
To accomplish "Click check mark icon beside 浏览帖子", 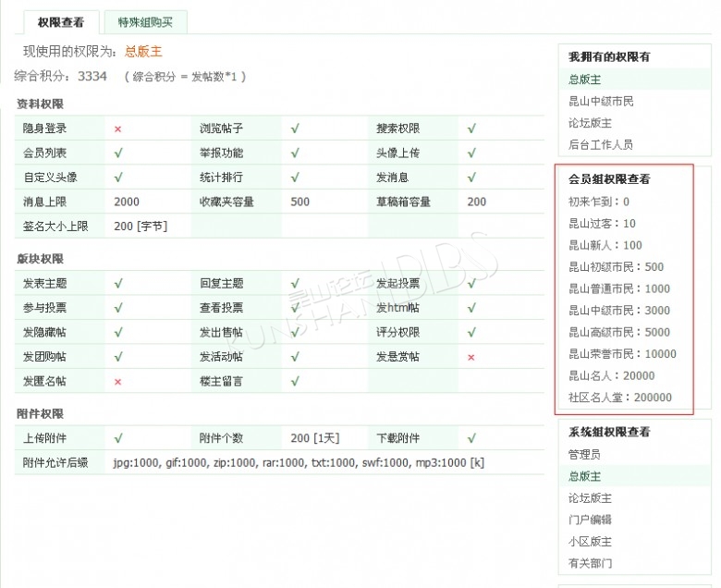I will (295, 129).
